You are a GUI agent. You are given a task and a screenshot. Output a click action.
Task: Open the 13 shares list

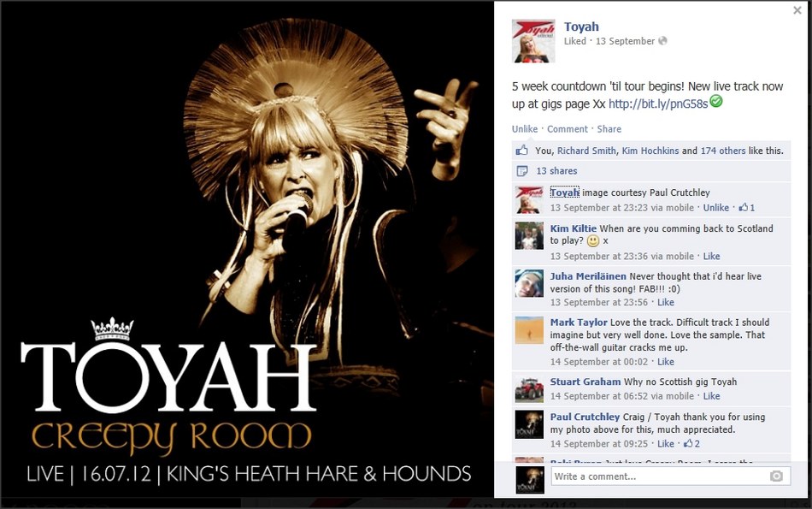556,170
